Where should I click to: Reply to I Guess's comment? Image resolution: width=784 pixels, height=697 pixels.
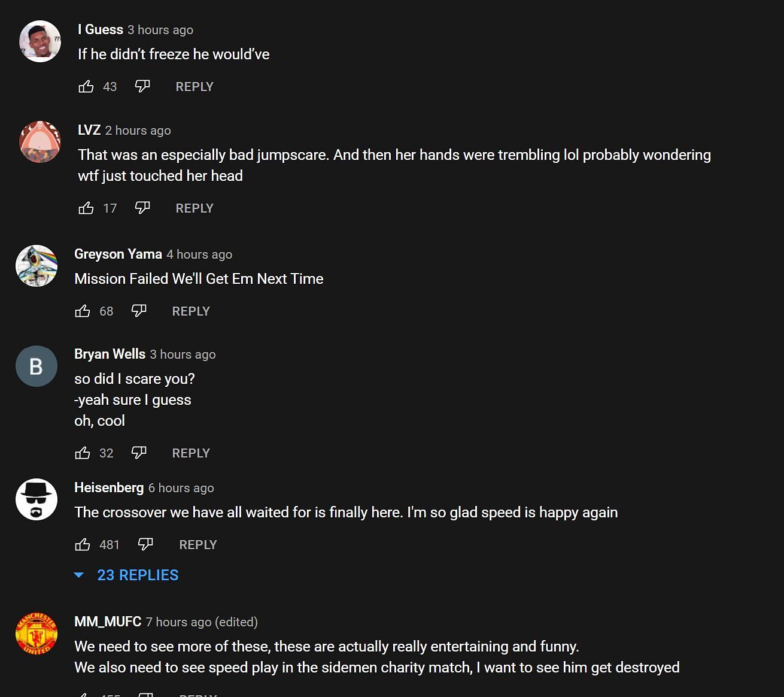pos(195,87)
